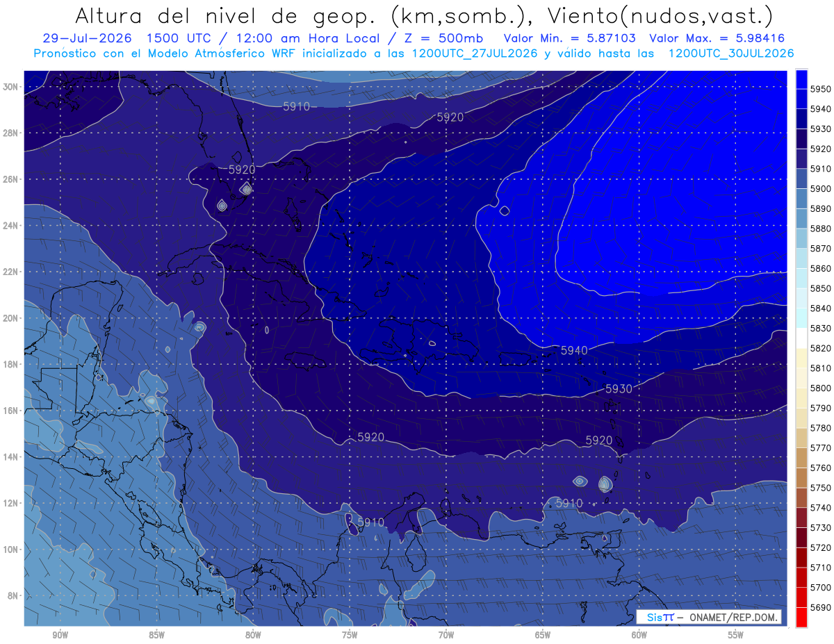Screen dimensions: 834x644
Task: Click the 30N latitude axis label
Action: pos(12,87)
